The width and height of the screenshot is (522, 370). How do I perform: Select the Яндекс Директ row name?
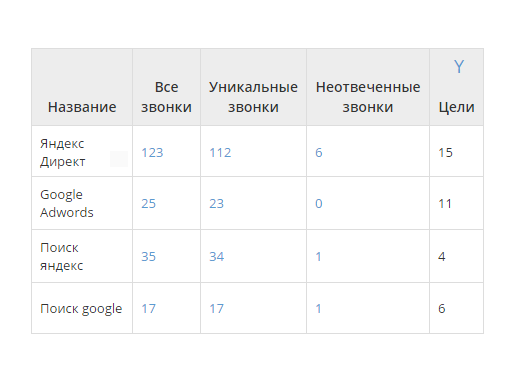pos(63,153)
